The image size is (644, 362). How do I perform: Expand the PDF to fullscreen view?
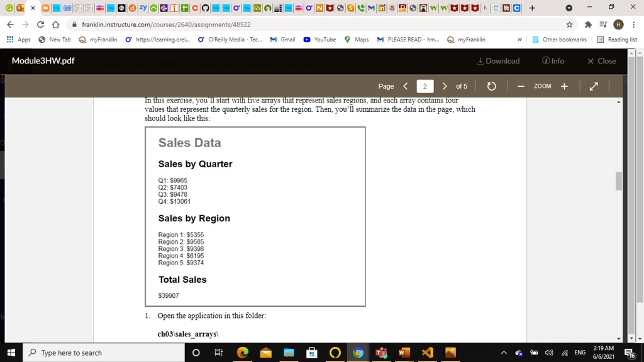(x=594, y=86)
